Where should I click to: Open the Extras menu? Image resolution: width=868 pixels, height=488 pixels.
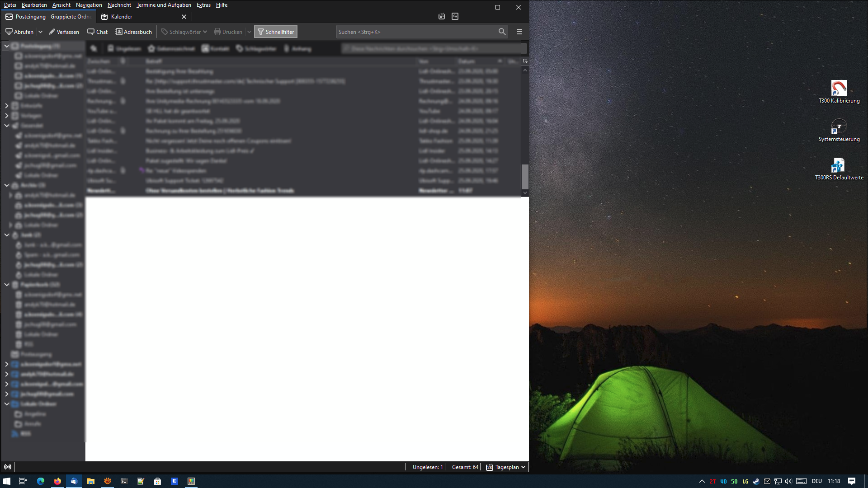(203, 5)
